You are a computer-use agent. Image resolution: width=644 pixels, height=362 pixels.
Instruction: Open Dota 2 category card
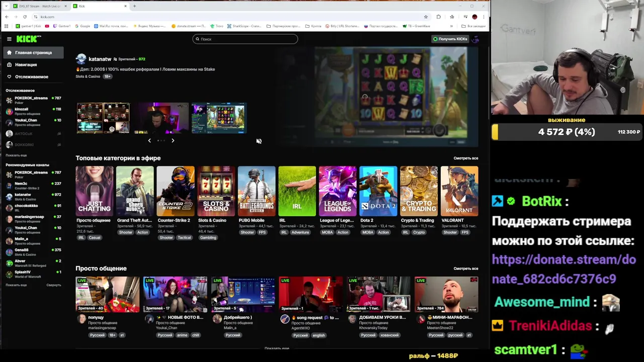pyautogui.click(x=378, y=191)
